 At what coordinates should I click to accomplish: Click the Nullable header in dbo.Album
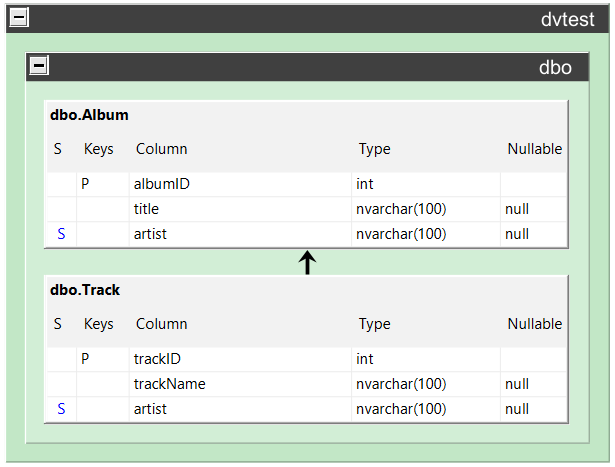(535, 149)
